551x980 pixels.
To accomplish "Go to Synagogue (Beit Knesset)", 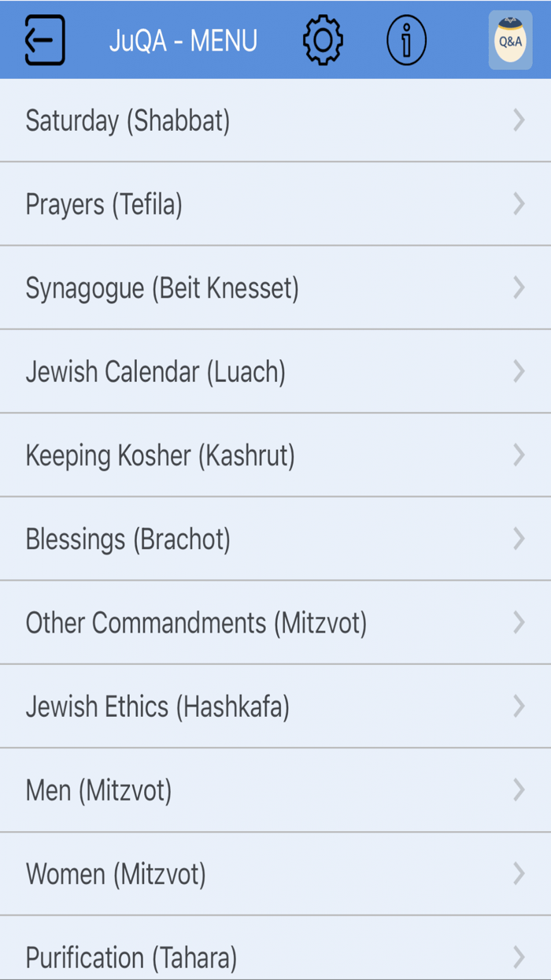I will pyautogui.click(x=162, y=288).
